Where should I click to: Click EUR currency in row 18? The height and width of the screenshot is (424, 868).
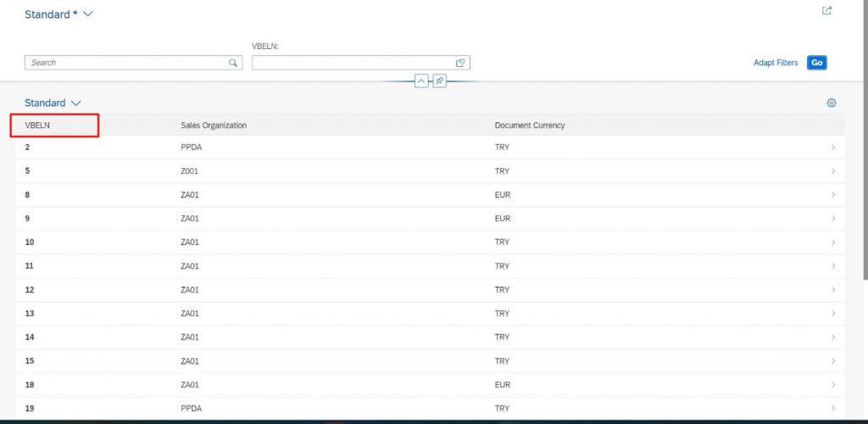pyautogui.click(x=503, y=385)
